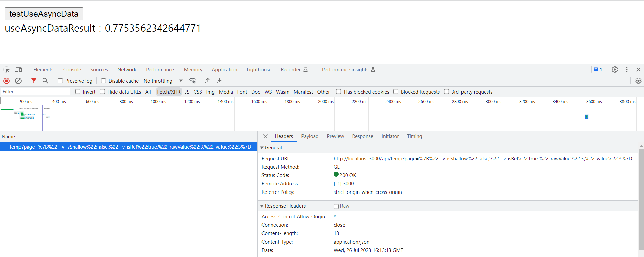Clear the network log
The width and height of the screenshot is (644, 257).
coord(18,81)
